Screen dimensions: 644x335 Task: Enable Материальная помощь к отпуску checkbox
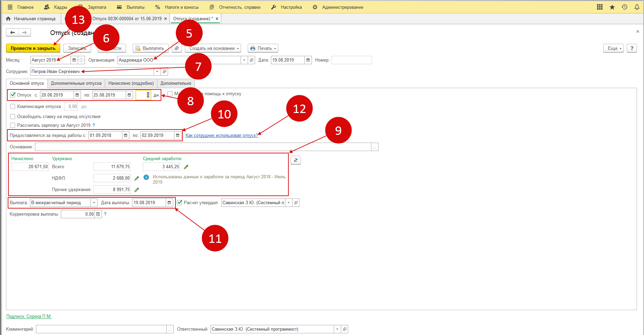(x=170, y=94)
